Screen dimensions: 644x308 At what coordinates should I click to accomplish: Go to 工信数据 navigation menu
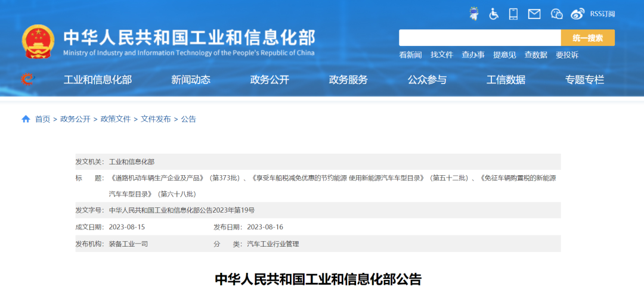[x=506, y=80]
